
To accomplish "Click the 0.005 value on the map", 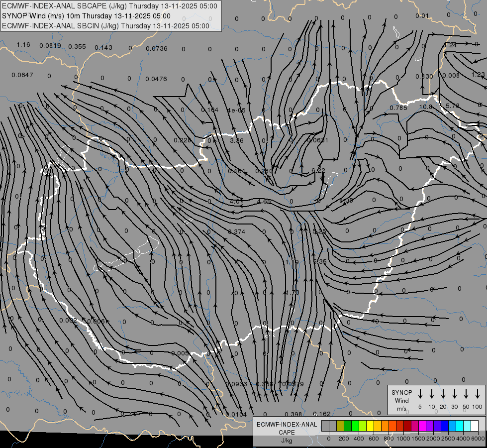I will 180,353.
